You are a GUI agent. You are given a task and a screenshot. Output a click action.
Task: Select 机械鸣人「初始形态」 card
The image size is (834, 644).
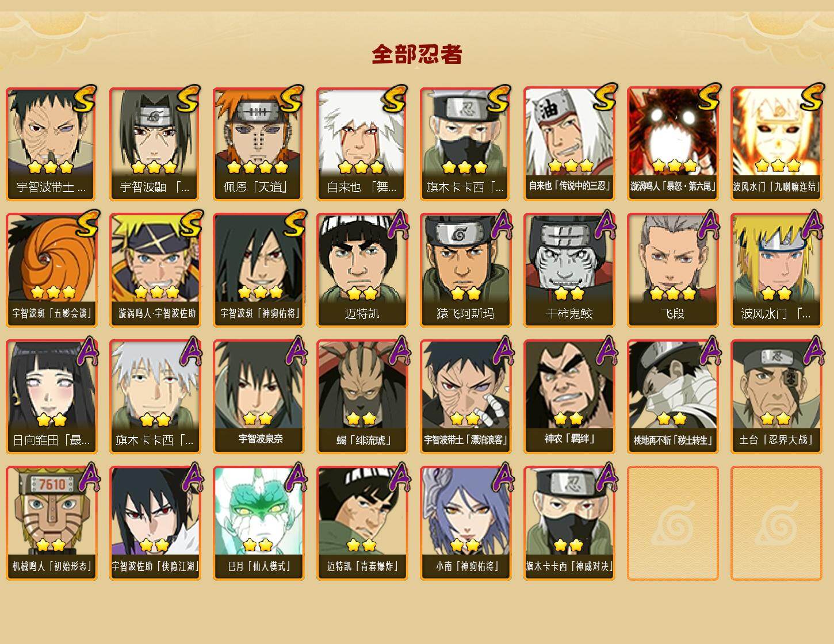[51, 523]
